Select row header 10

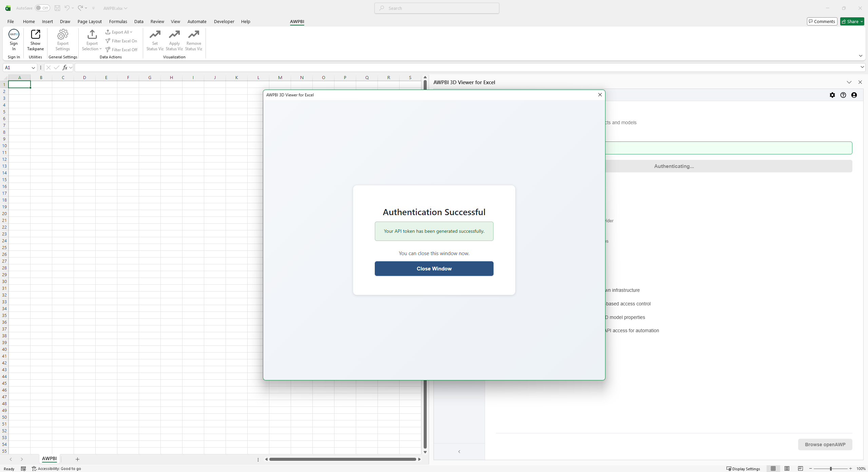click(x=4, y=146)
